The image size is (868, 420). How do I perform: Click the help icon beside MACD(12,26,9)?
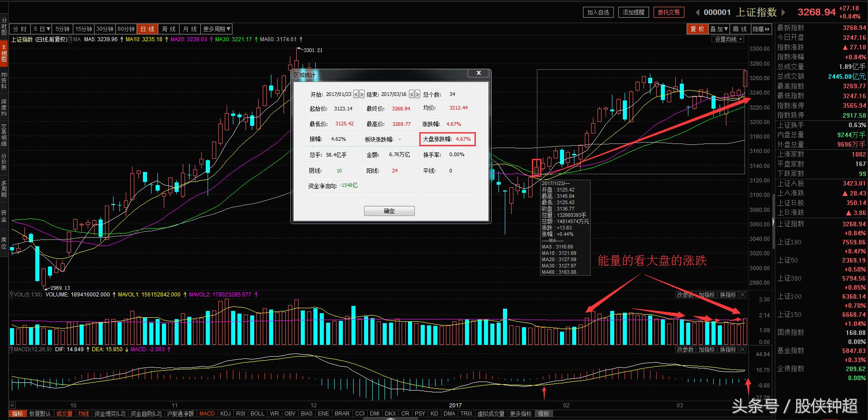(11, 349)
